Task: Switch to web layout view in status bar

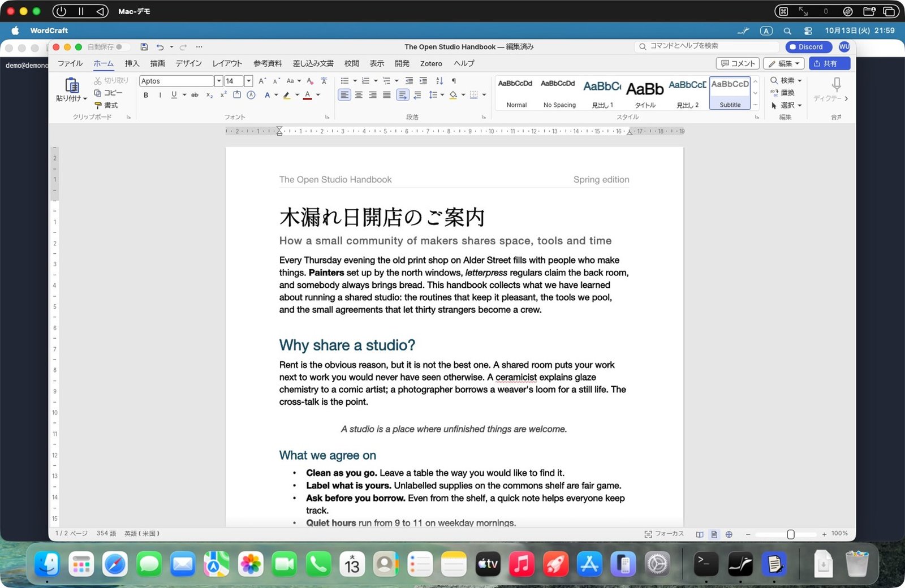Action: [x=729, y=534]
